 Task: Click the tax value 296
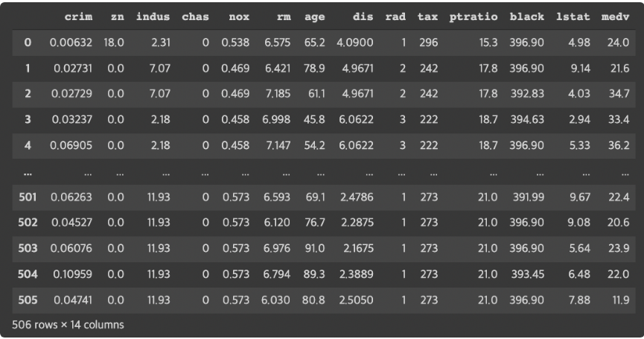[x=428, y=42]
